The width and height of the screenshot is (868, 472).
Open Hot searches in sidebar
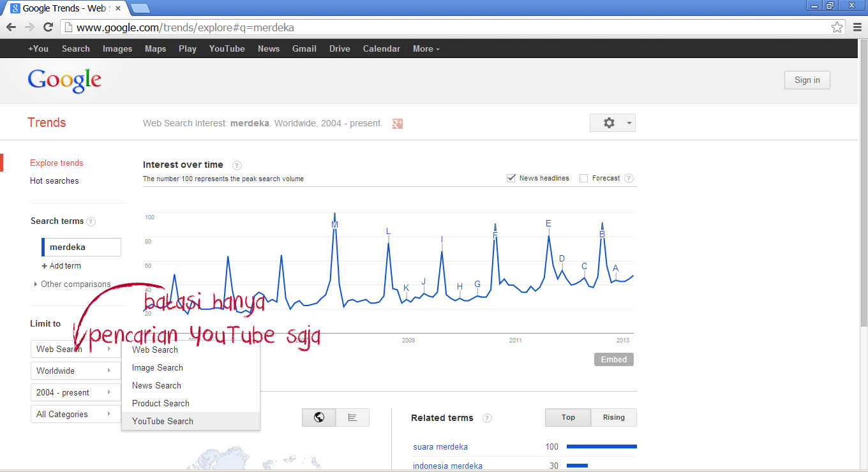click(x=54, y=181)
